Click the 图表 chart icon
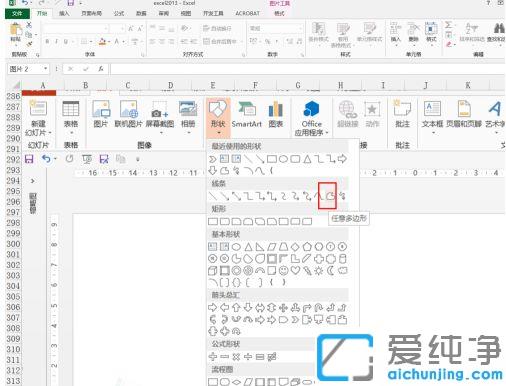The width and height of the screenshot is (506, 386). pyautogui.click(x=276, y=109)
